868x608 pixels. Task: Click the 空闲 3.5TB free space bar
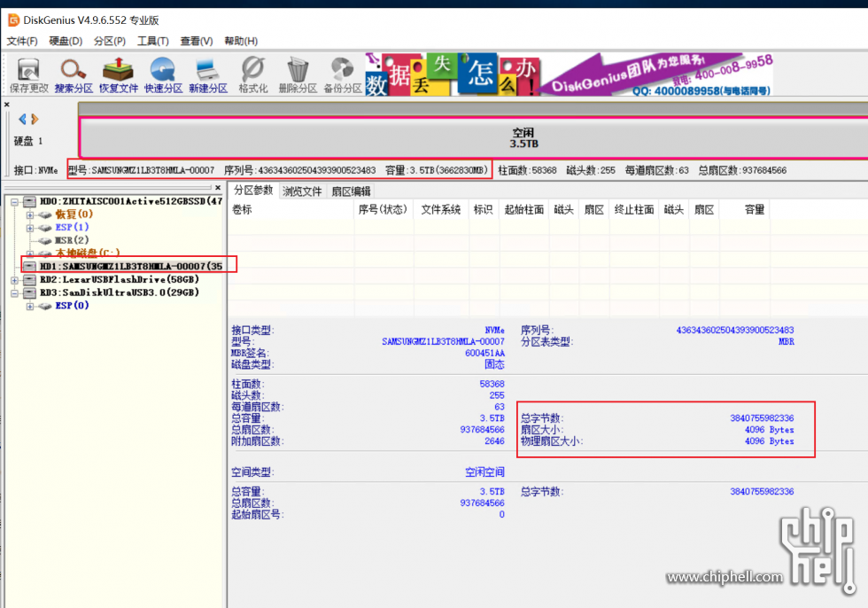coord(473,138)
